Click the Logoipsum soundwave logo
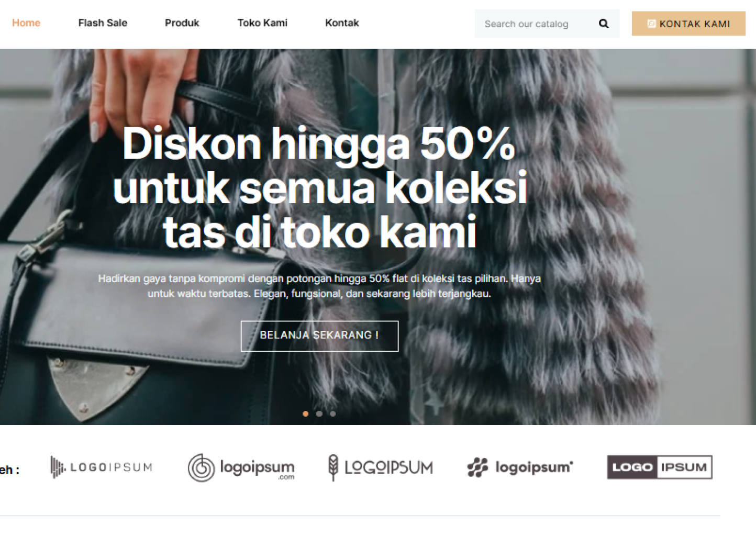The height and width of the screenshot is (536, 756). pos(101,467)
